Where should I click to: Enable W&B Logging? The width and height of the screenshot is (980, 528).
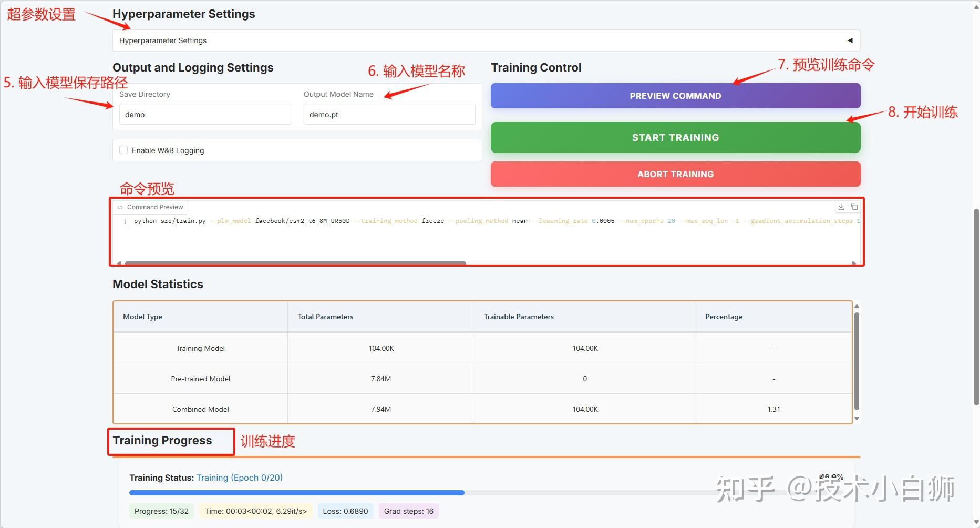pos(123,150)
